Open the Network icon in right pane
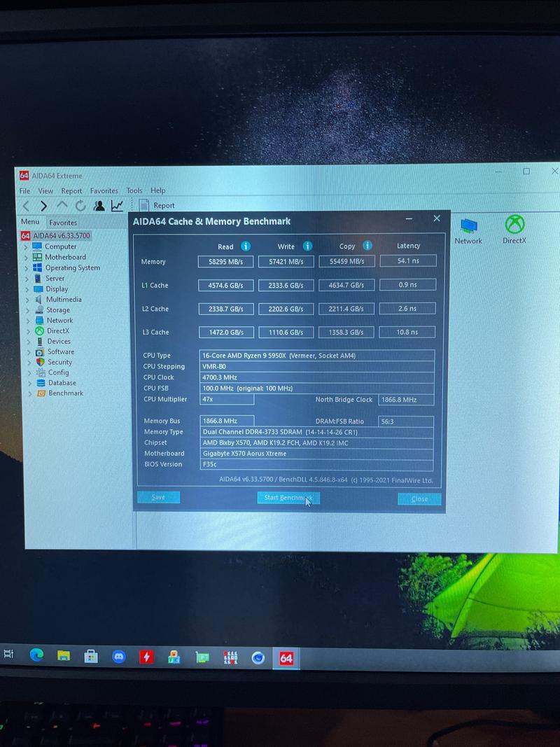 click(x=468, y=226)
